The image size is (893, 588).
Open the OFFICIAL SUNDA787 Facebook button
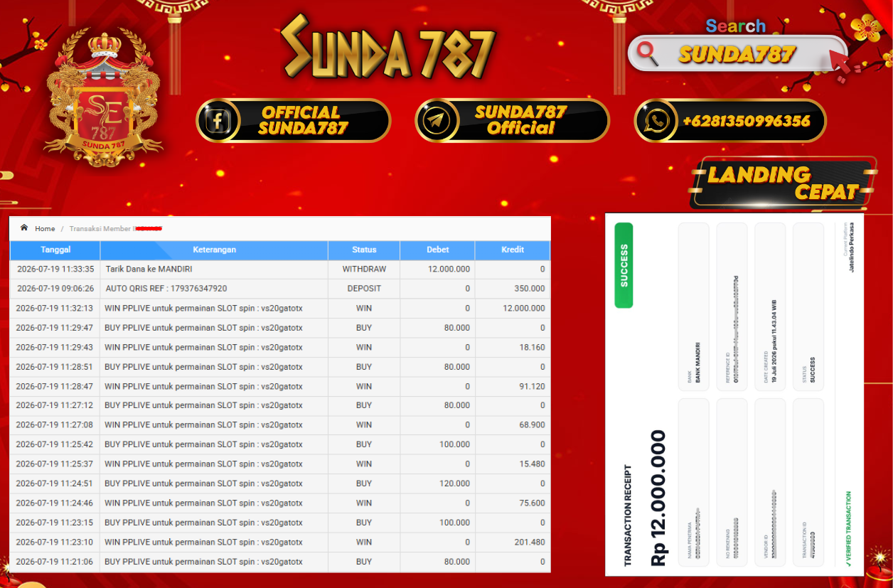point(294,120)
